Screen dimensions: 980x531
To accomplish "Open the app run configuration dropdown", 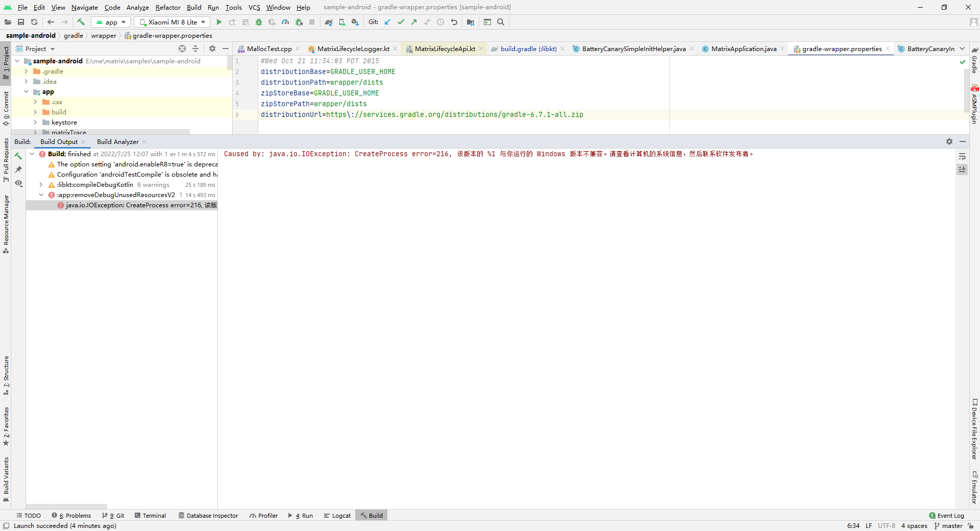I will (111, 22).
